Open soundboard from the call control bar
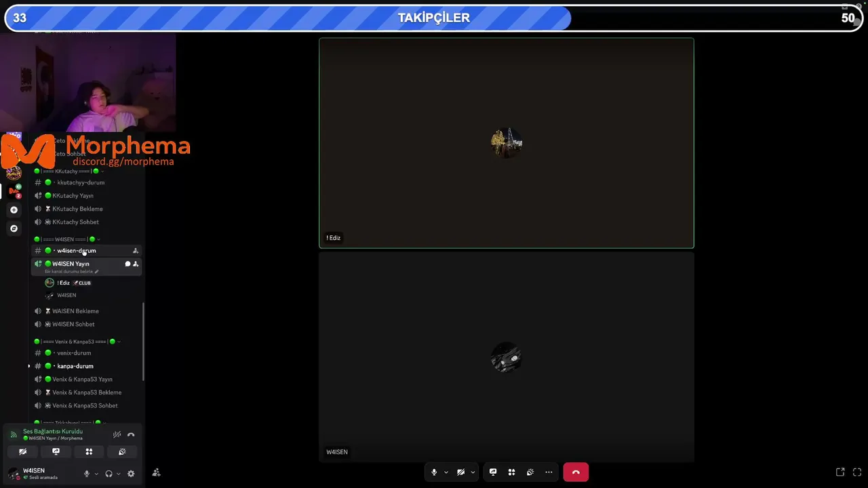 pos(530,472)
